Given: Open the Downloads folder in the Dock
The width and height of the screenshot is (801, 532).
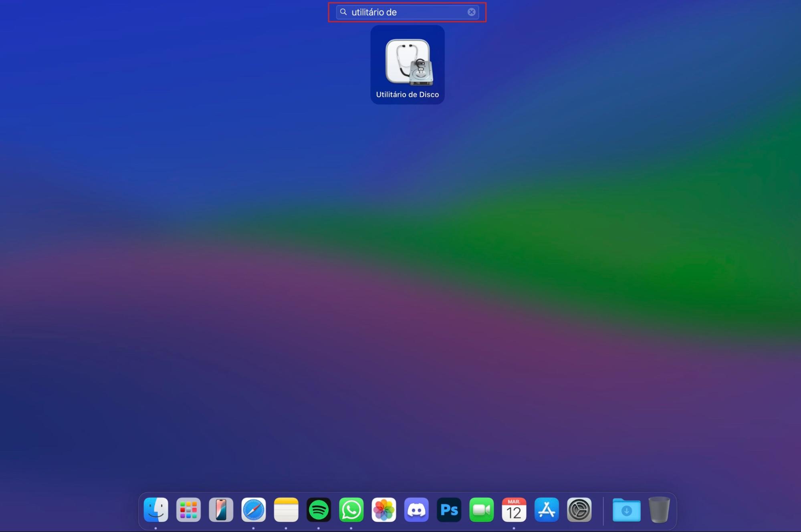Looking at the screenshot, I should coord(626,510).
